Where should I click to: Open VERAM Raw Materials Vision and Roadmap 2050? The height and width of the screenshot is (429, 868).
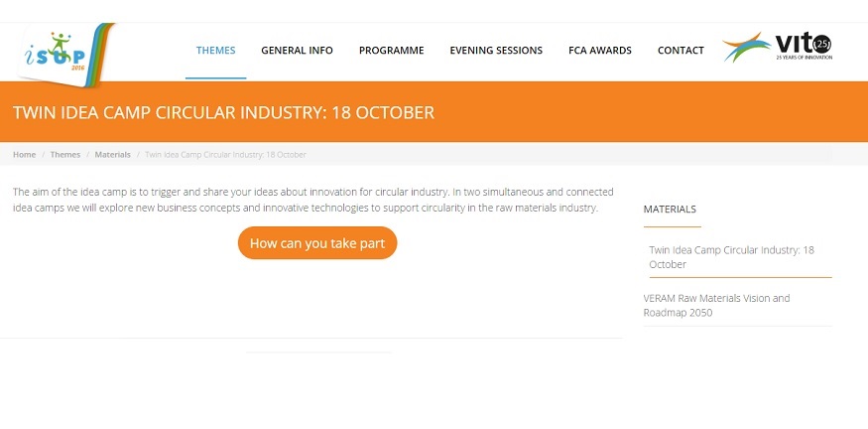716,306
